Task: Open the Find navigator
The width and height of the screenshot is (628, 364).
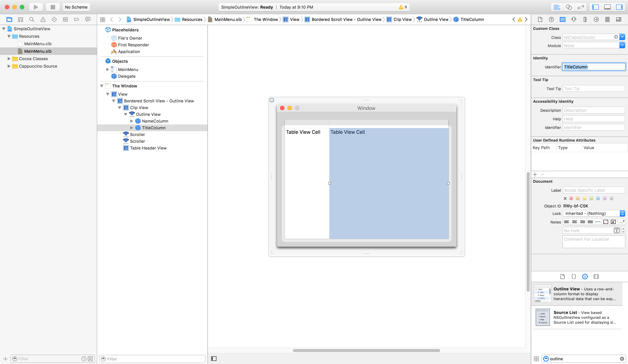Action: pos(32,19)
